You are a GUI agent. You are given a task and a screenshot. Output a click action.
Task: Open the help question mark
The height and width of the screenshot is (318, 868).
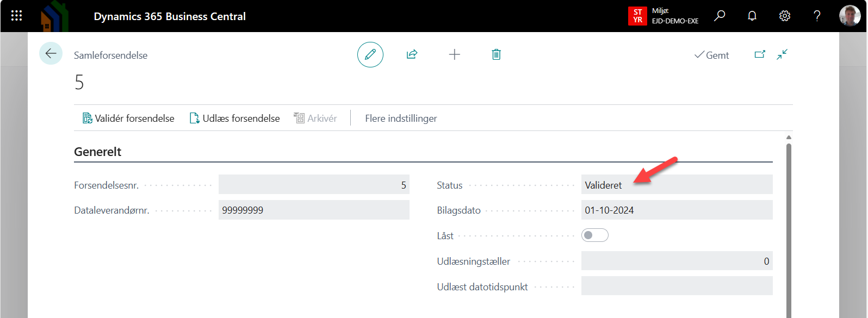point(817,16)
